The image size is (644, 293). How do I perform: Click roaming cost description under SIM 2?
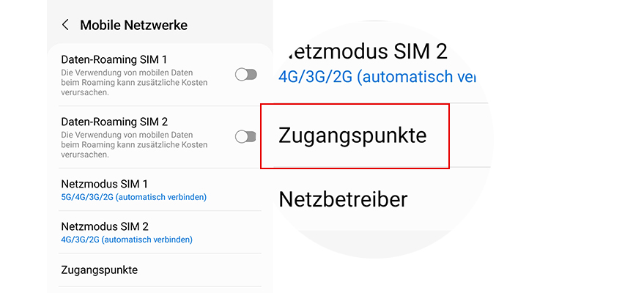[134, 145]
